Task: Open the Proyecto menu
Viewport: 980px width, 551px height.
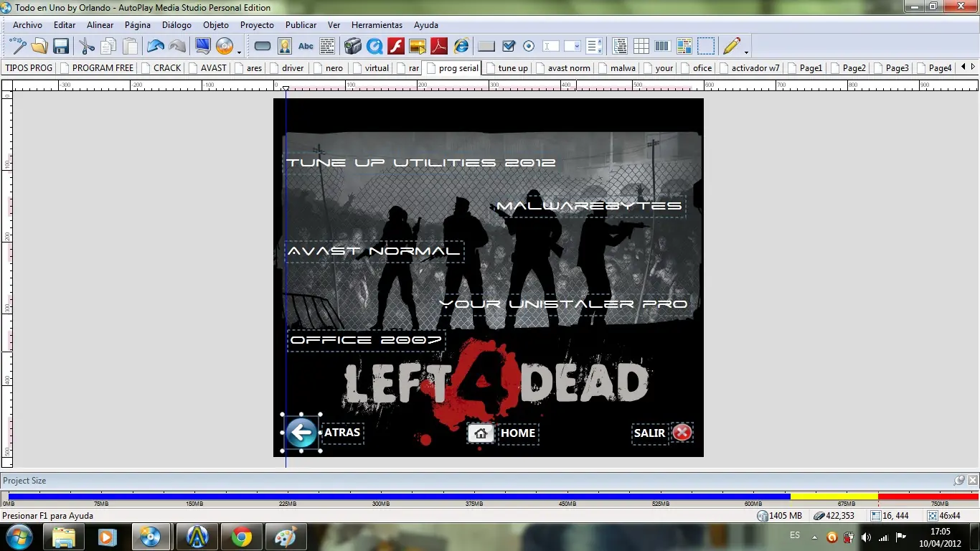Action: [257, 25]
